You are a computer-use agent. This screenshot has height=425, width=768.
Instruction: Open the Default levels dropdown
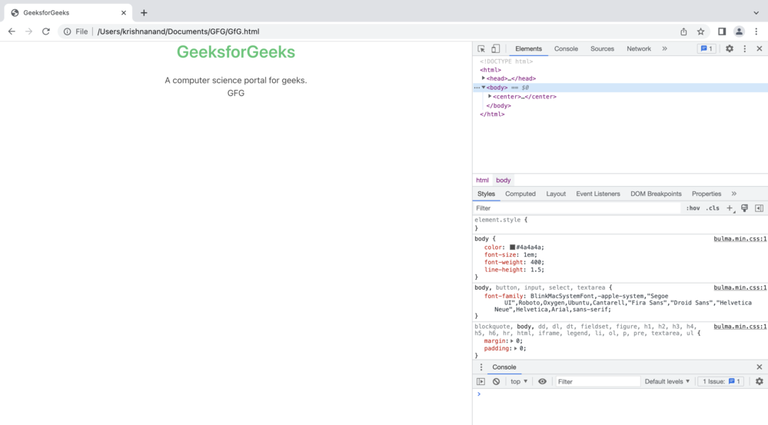[x=667, y=381]
